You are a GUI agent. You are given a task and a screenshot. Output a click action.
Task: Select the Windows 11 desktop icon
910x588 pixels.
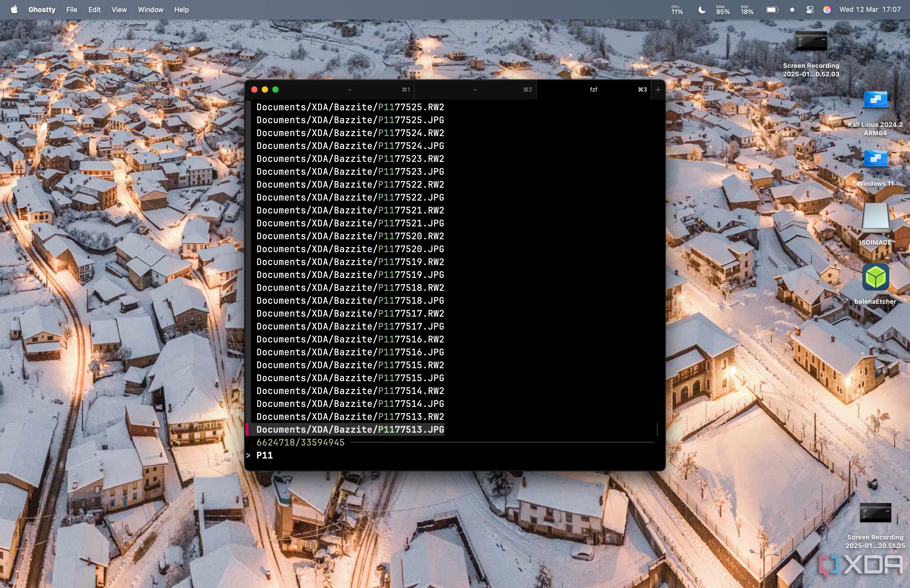coord(875,168)
